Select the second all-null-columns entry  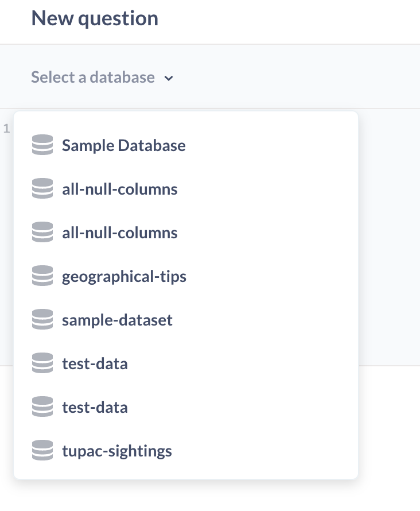(x=119, y=232)
